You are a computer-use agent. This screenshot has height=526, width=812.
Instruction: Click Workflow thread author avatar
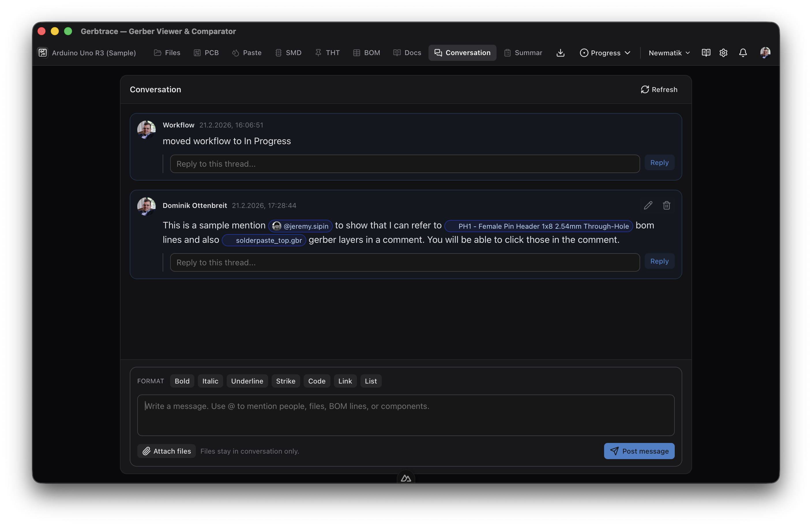146,129
